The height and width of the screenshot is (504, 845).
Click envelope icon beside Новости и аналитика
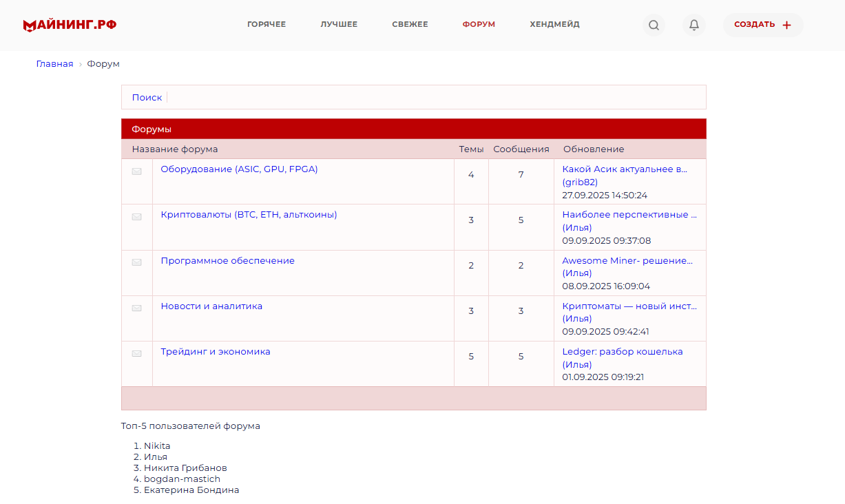coord(137,308)
